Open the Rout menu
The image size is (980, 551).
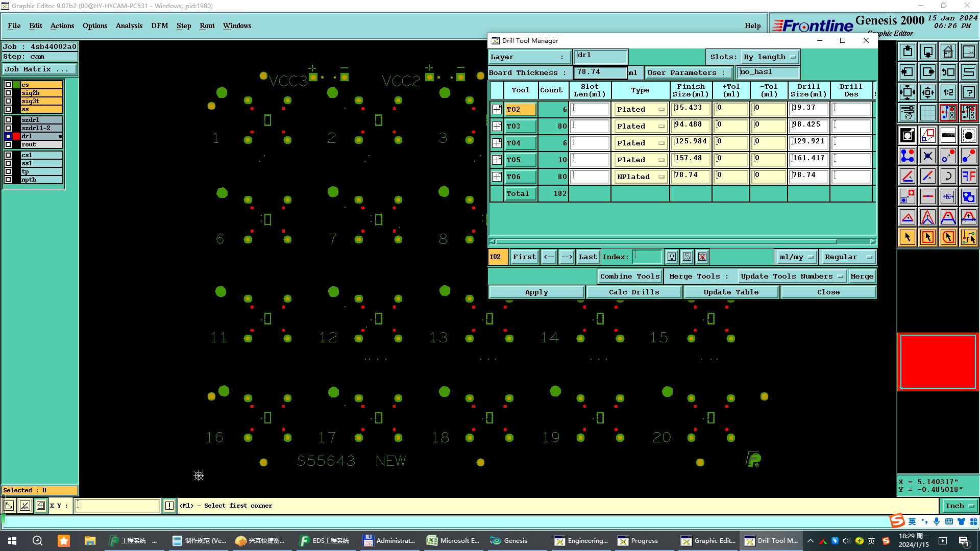[207, 26]
